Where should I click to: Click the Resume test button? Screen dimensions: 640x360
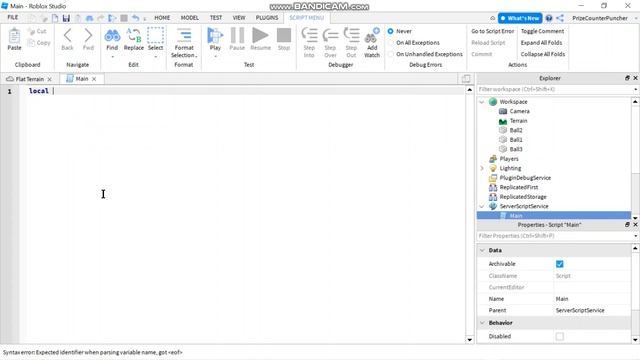pos(260,36)
